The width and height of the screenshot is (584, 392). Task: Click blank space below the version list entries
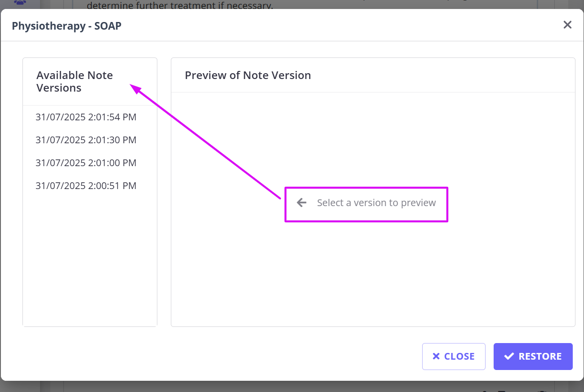pos(90,260)
